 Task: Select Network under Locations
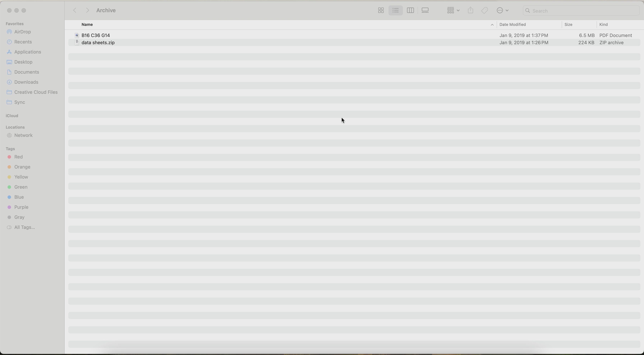click(x=23, y=135)
